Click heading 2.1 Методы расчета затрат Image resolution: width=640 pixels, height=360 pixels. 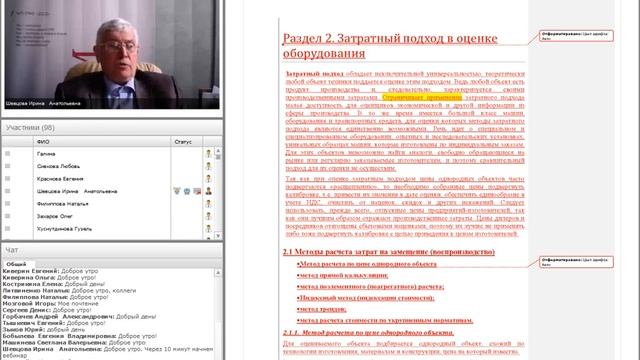click(x=389, y=252)
